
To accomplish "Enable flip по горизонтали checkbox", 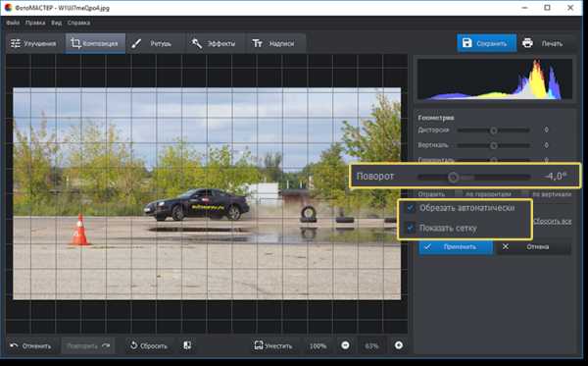I will tap(459, 193).
